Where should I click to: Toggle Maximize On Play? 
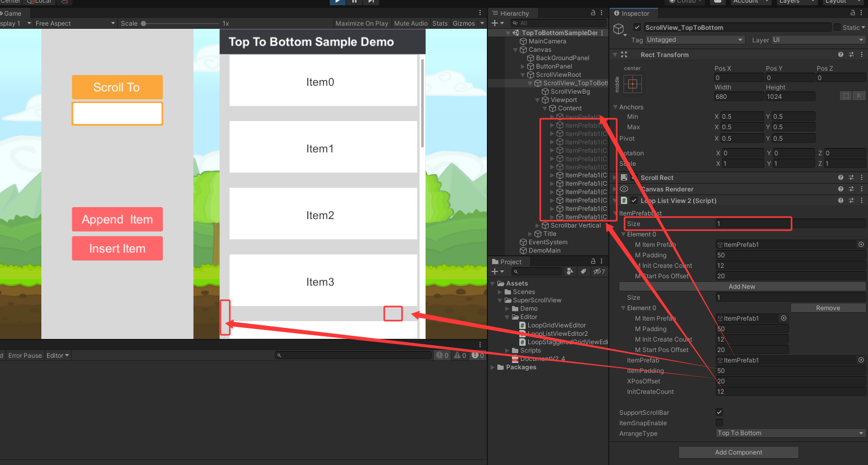(362, 23)
